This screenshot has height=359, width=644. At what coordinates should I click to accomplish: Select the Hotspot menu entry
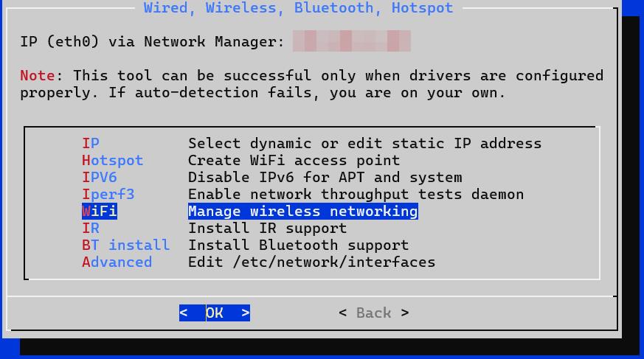pyautogui.click(x=113, y=160)
